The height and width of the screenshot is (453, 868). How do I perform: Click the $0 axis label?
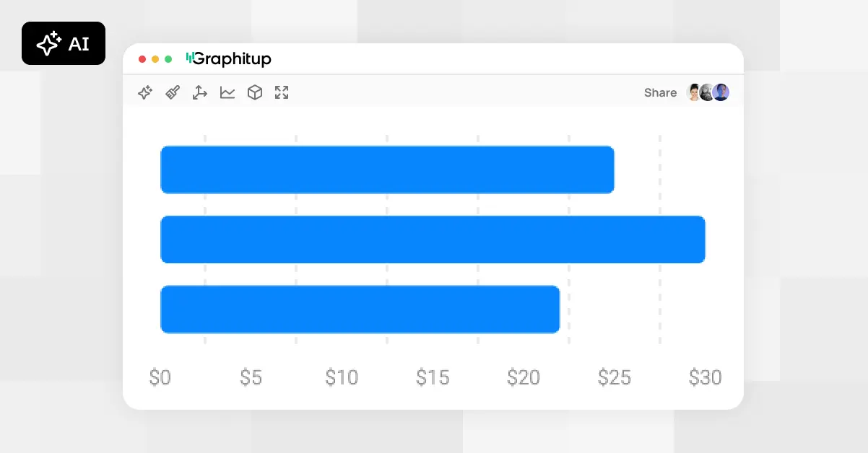[160, 377]
